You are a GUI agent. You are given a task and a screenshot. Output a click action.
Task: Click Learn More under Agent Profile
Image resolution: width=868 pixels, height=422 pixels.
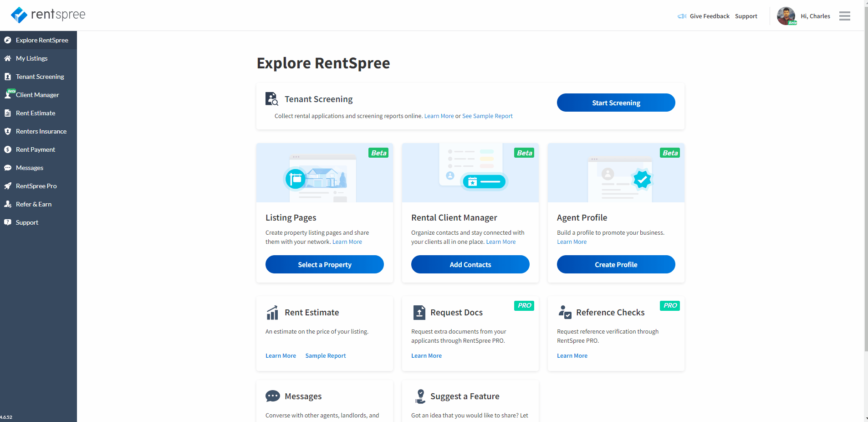pos(572,242)
